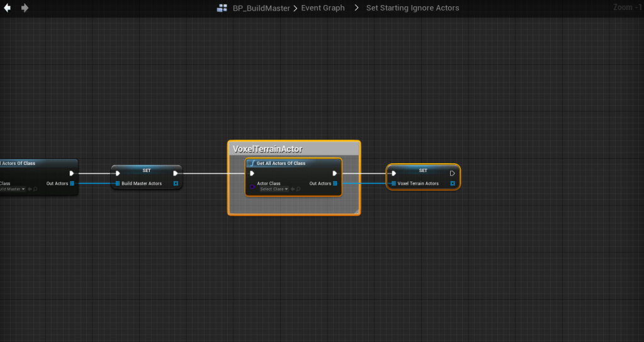The image size is (644, 342).
Task: Click Out Actors pin on selected Get All Actors node
Action: (335, 183)
